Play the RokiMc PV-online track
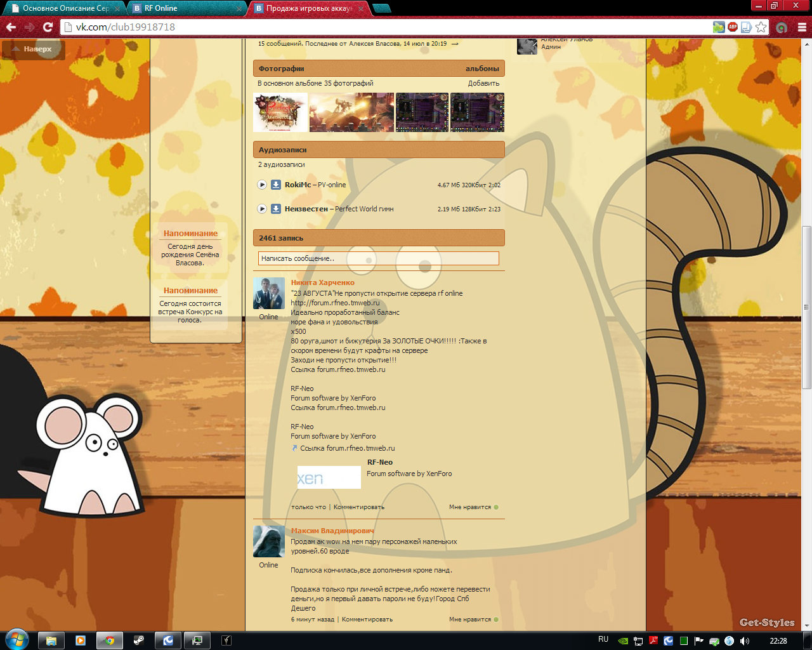 tap(262, 185)
